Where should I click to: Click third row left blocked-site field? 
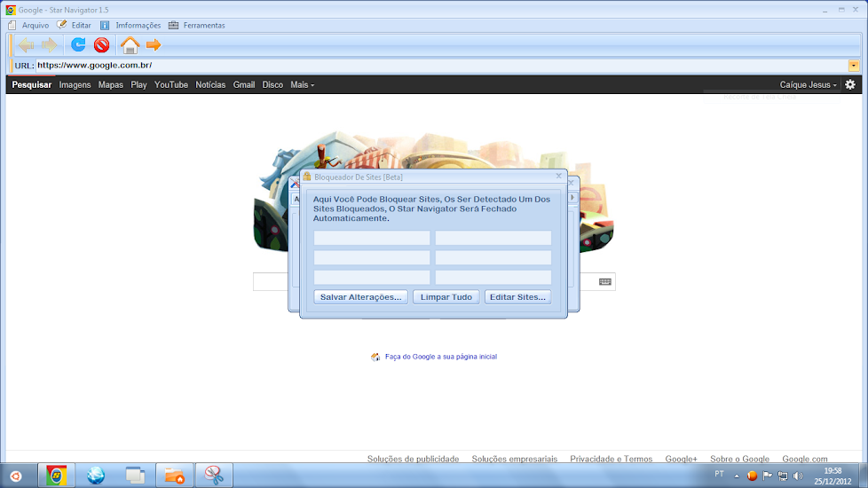click(x=372, y=277)
